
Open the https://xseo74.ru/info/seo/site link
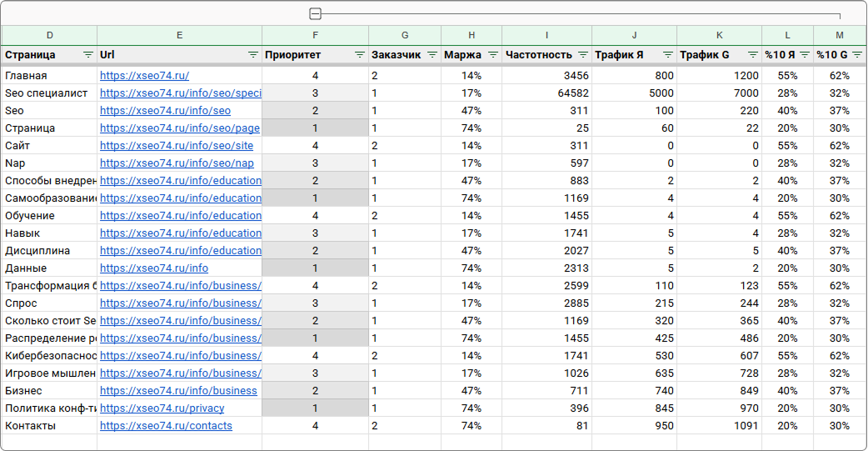177,146
